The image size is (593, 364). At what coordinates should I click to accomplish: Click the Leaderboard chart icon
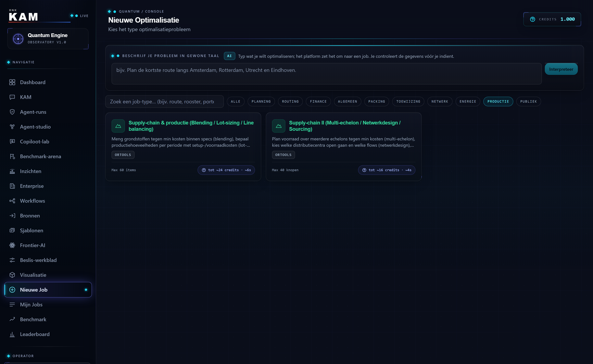pos(12,334)
